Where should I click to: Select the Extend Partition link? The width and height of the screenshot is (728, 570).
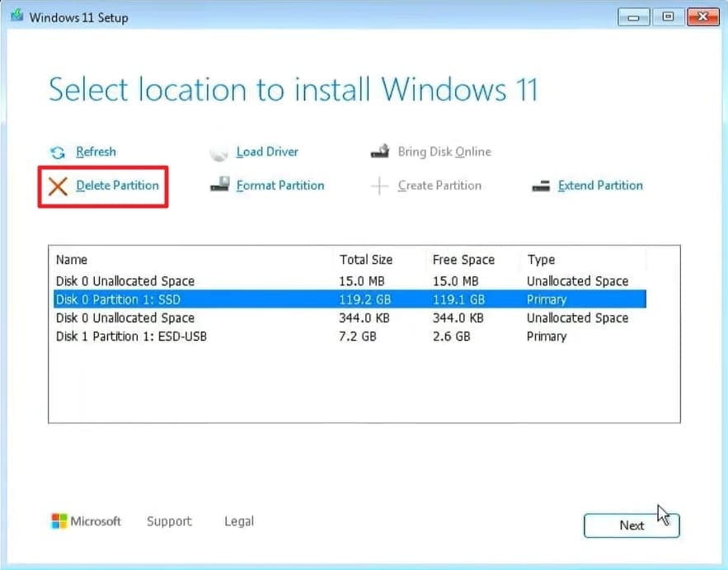600,186
